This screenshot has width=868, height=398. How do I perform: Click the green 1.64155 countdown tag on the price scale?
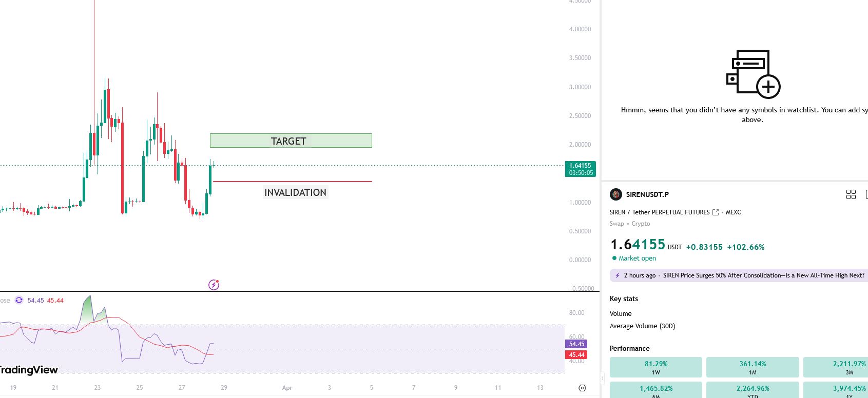[581, 169]
